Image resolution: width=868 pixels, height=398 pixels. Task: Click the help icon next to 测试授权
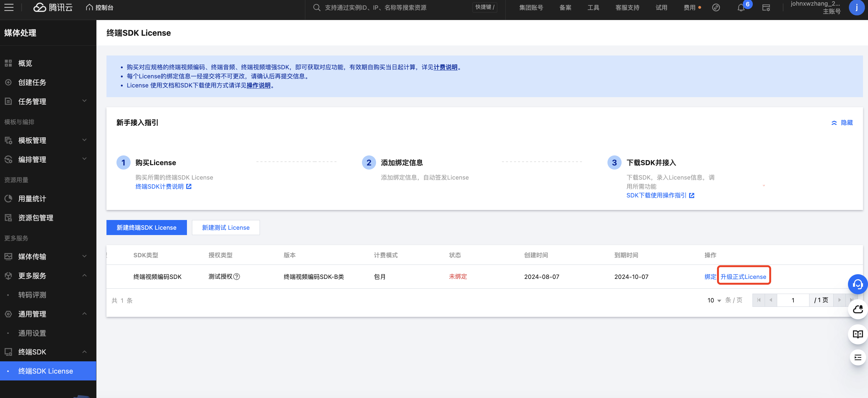click(237, 277)
